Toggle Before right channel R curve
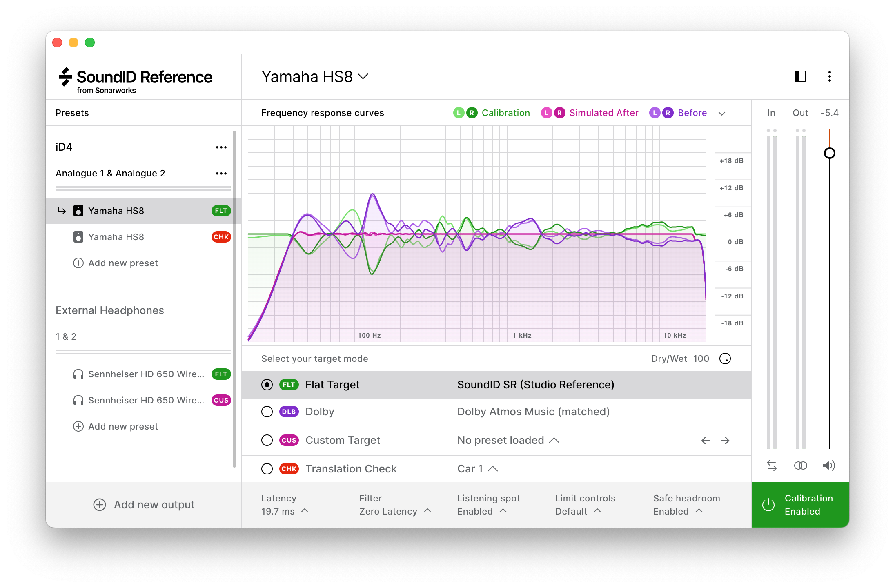 (668, 113)
